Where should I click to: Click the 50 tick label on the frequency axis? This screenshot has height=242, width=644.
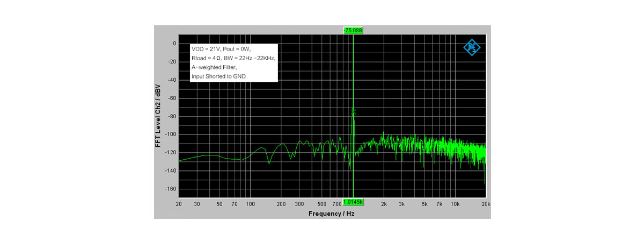(219, 205)
